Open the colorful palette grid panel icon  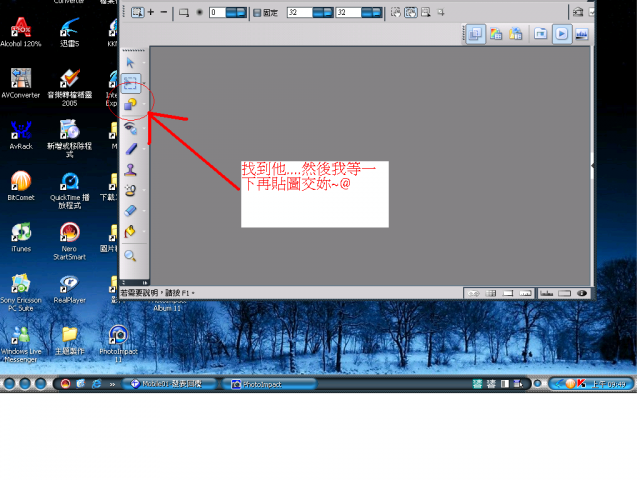pos(496,34)
